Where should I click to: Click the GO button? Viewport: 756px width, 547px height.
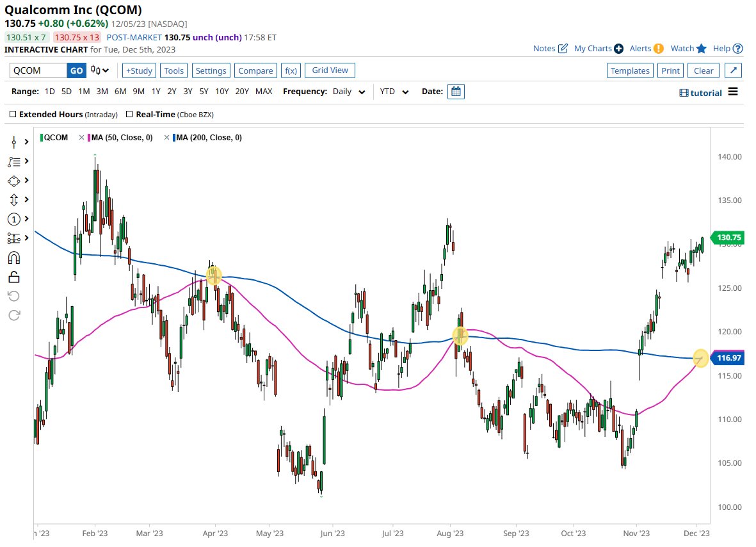(77, 70)
